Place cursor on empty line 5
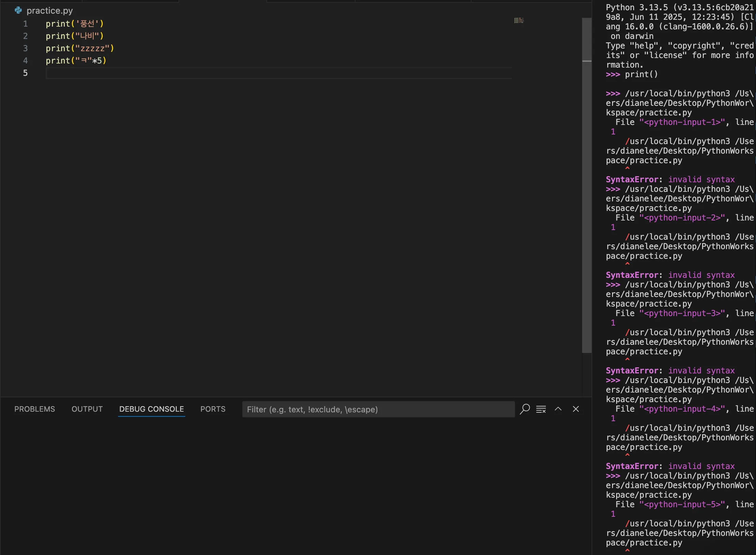756x555 pixels. 279,73
